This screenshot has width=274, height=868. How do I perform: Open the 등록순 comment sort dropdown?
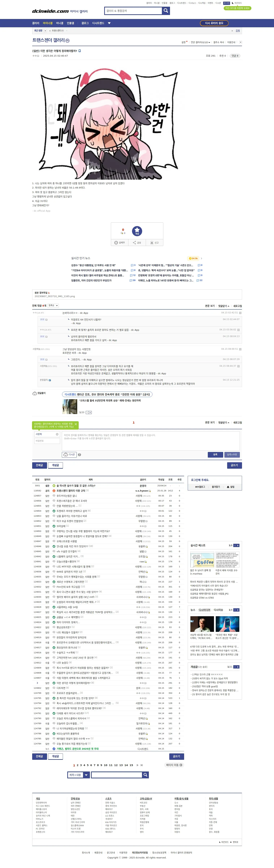pos(53,306)
